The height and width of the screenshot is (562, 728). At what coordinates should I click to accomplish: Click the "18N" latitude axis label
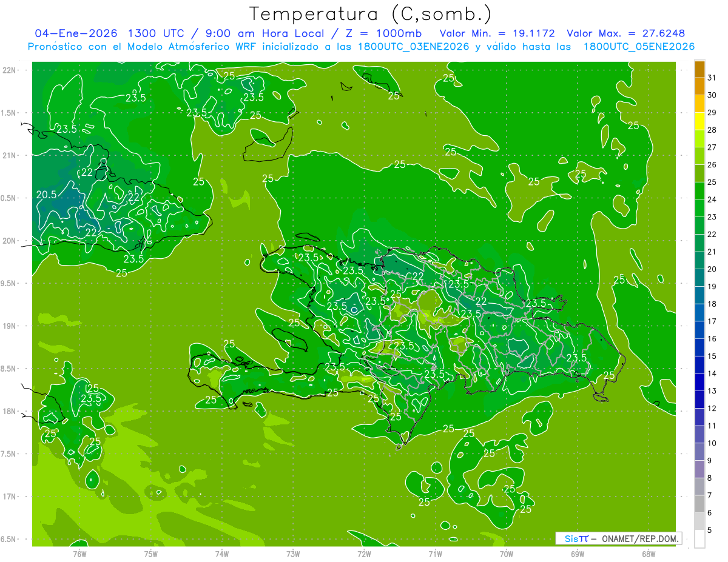pos(9,412)
